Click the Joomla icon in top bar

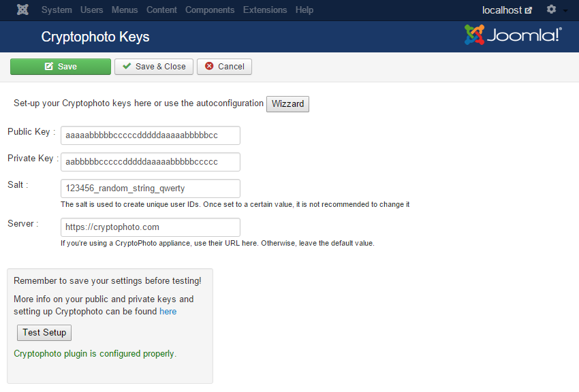(22, 10)
